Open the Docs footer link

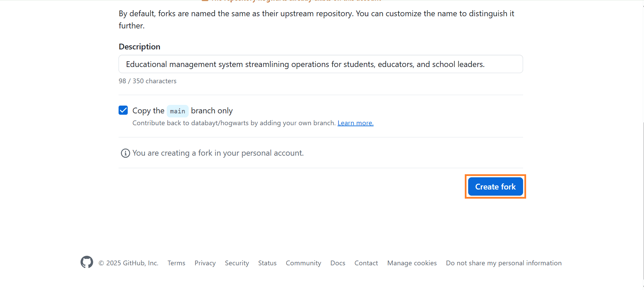click(x=337, y=263)
